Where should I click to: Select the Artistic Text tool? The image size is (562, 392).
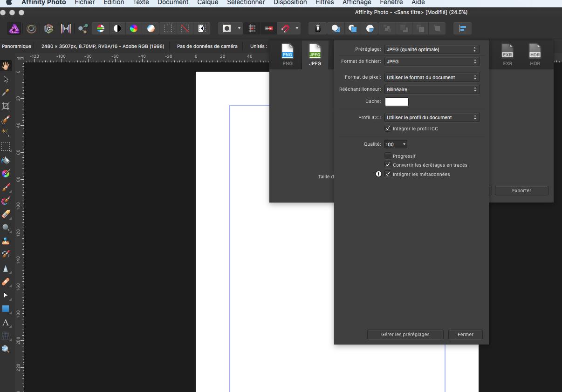click(6, 322)
